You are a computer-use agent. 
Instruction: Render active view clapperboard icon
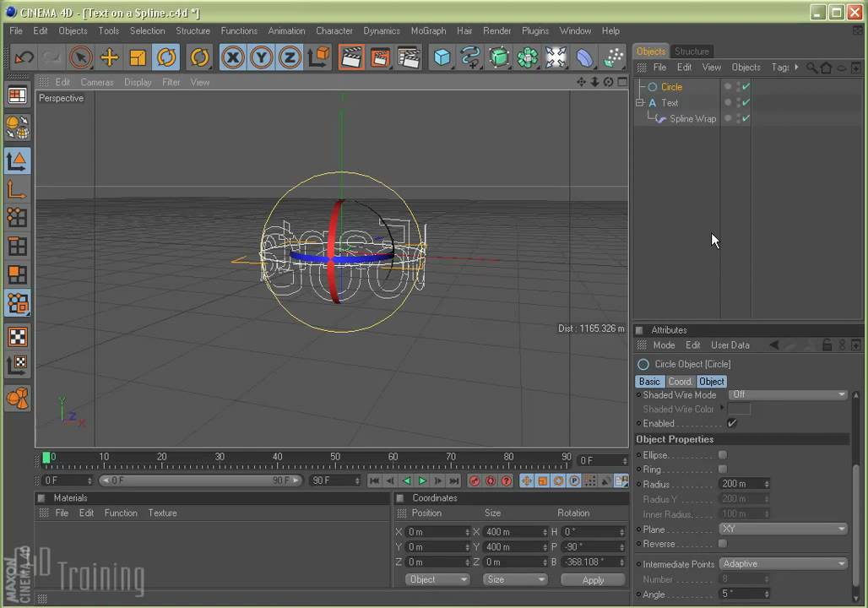click(351, 57)
